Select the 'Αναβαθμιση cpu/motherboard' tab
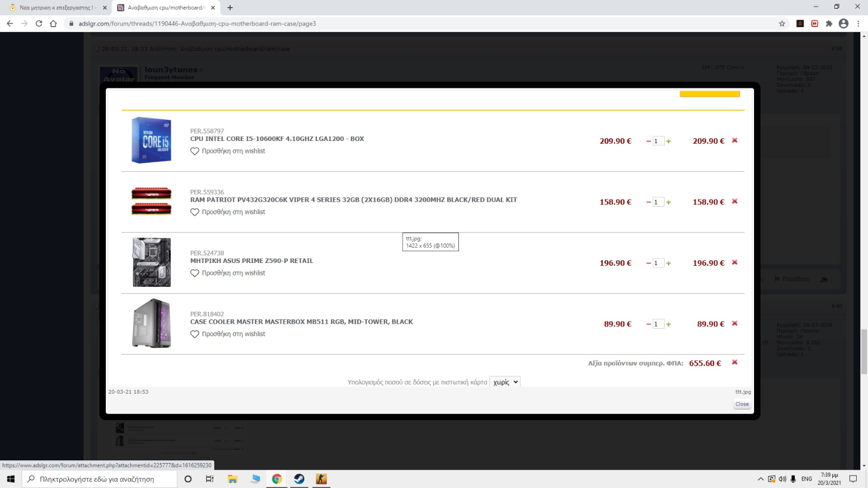This screenshot has height=488, width=868. pyautogui.click(x=165, y=8)
